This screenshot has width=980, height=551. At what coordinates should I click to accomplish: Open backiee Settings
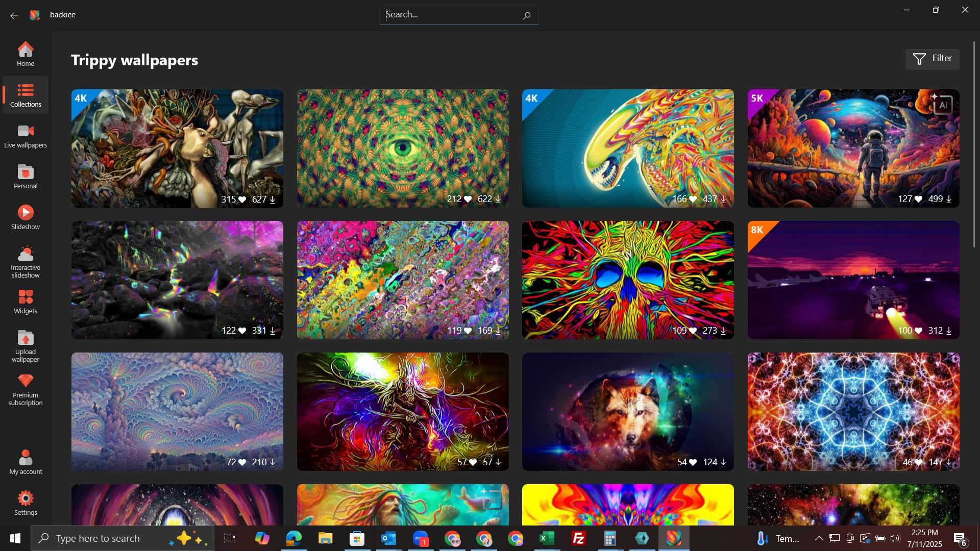[26, 503]
